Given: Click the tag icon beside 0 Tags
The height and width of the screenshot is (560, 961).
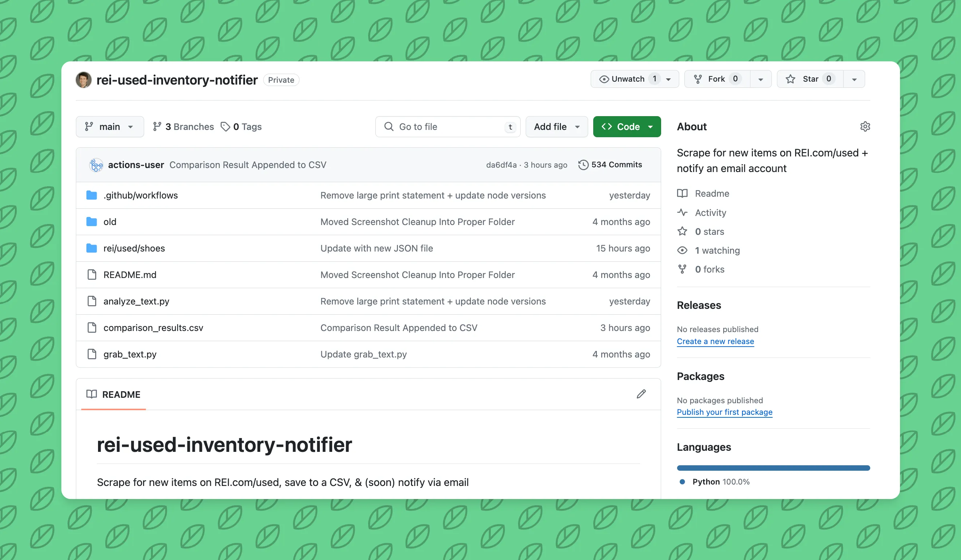Looking at the screenshot, I should coord(225,127).
